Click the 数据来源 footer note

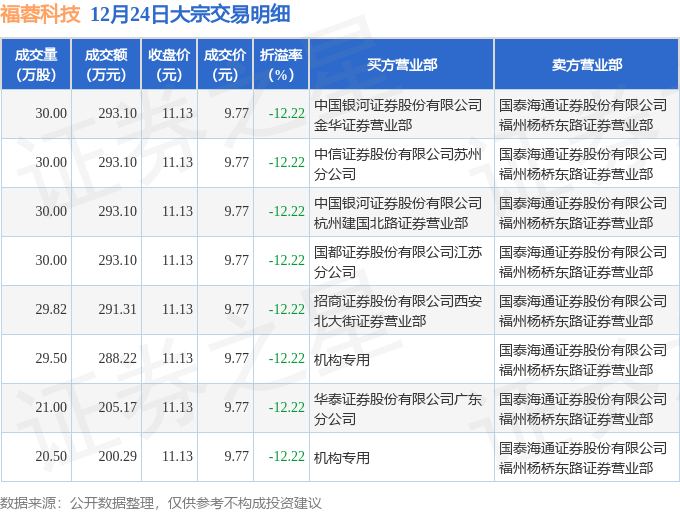pyautogui.click(x=161, y=503)
